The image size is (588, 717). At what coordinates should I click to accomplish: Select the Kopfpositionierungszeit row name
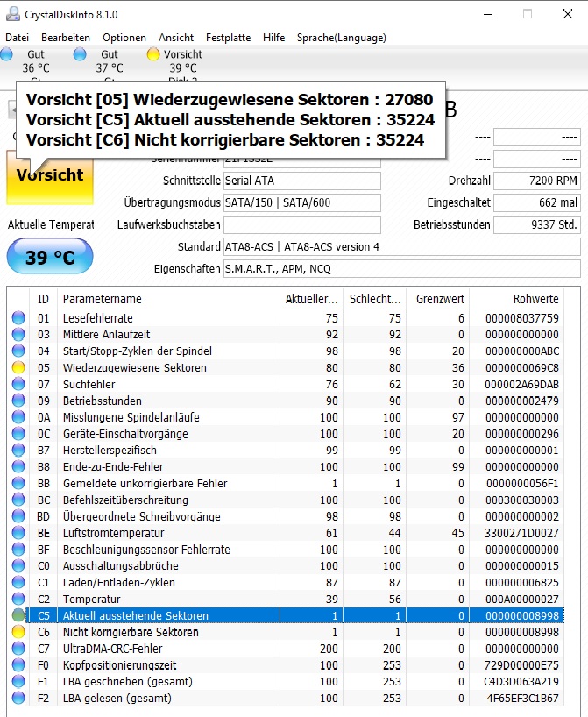(119, 665)
